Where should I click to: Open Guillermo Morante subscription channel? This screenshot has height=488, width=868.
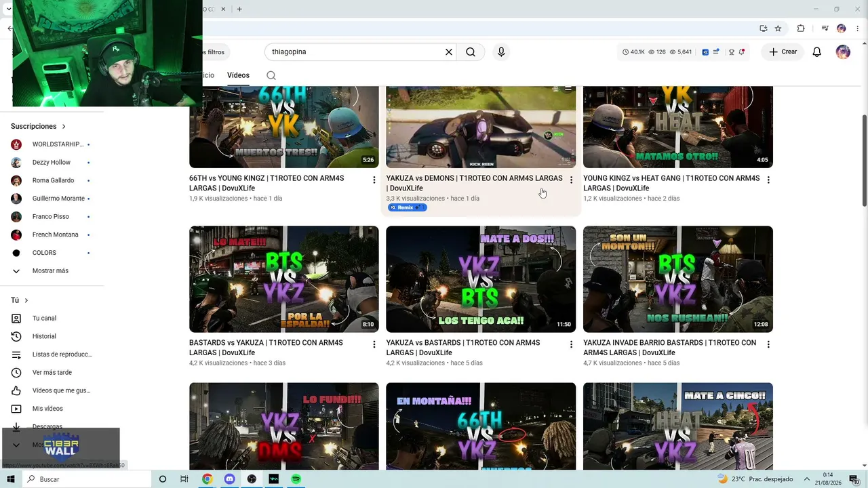[52, 199]
